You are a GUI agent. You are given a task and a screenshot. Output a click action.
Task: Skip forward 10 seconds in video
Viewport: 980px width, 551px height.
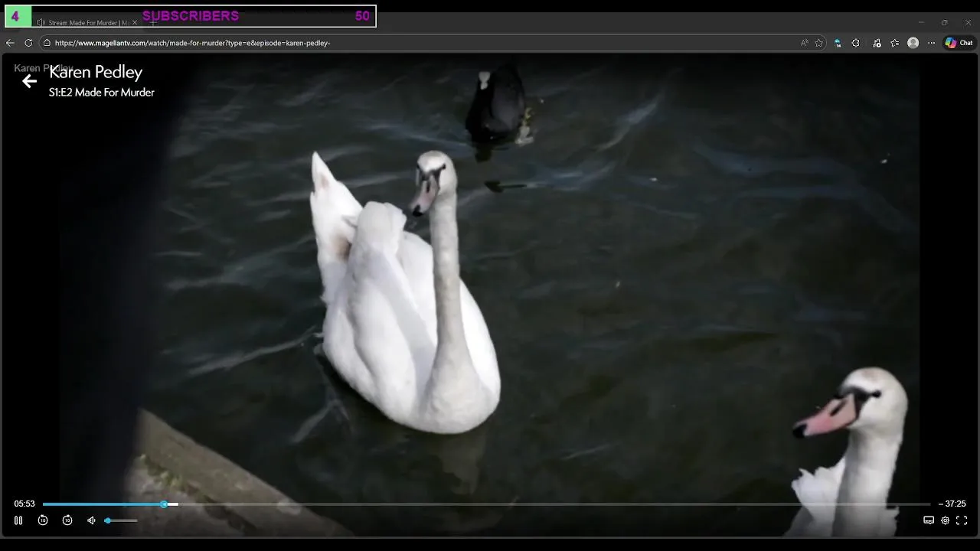point(67,520)
